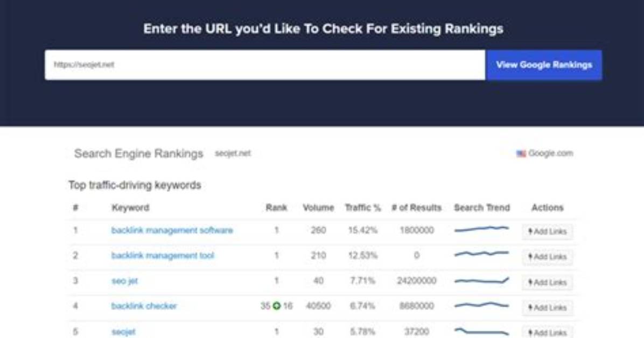Click the Actions column header

pyautogui.click(x=548, y=208)
